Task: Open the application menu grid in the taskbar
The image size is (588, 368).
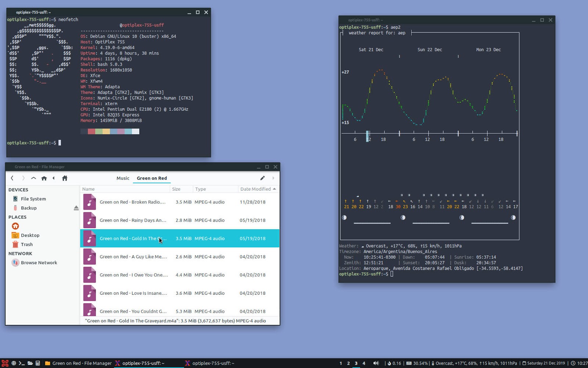Action: click(x=5, y=363)
